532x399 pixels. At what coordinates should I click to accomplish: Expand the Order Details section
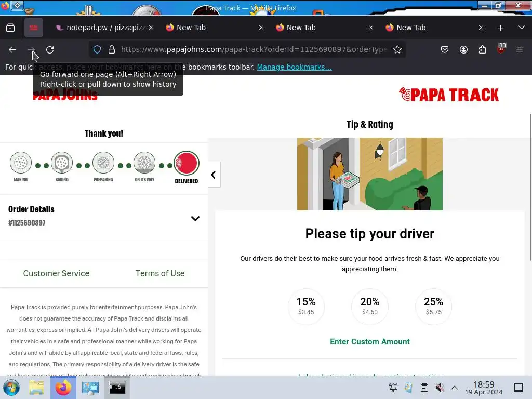point(195,219)
